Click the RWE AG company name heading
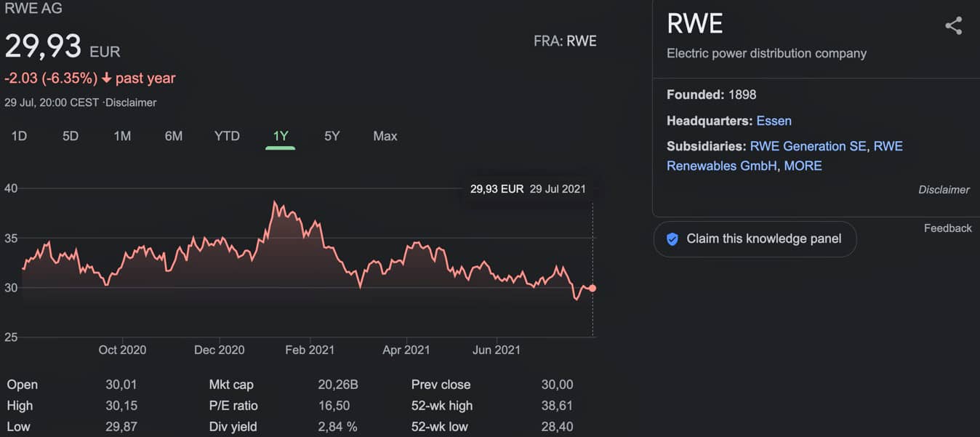Image resolution: width=980 pixels, height=437 pixels. point(33,9)
